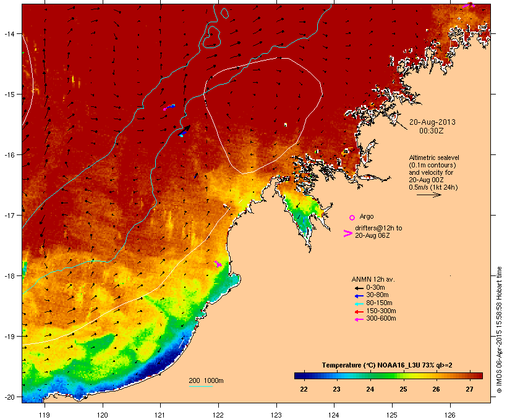This screenshot has height=420, width=507.
Task: Click the longitude axis label '121'
Action: coord(160,415)
